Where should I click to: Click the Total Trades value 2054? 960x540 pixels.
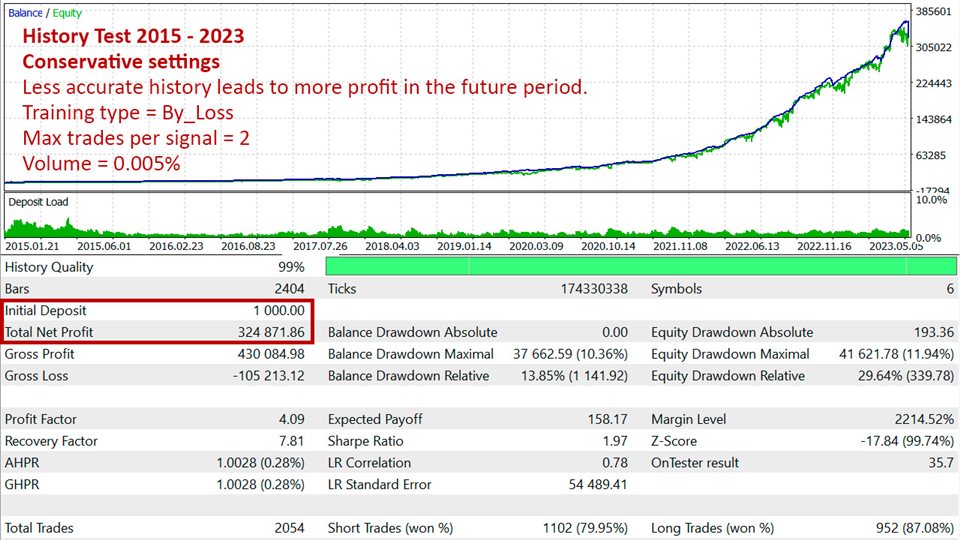(x=287, y=528)
